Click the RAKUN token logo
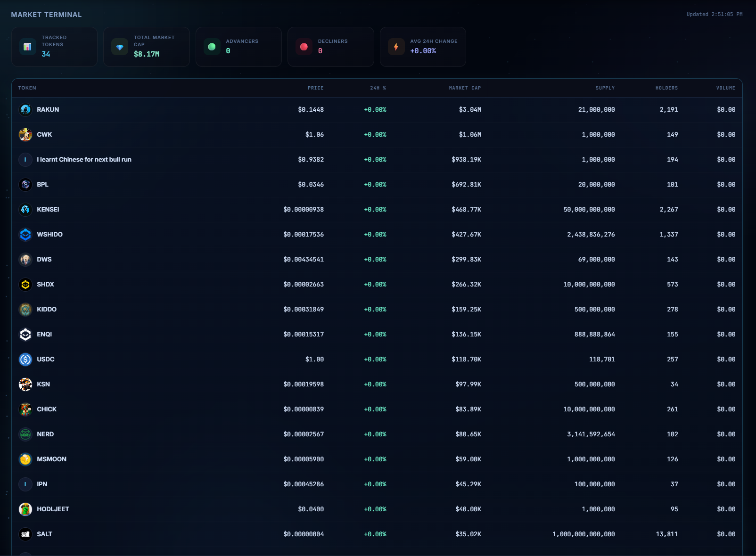 coord(25,109)
